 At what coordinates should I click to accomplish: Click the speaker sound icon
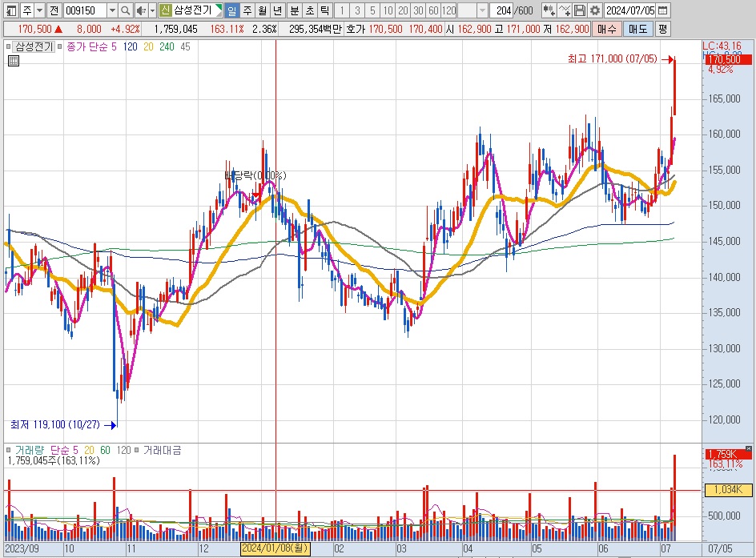(x=140, y=10)
